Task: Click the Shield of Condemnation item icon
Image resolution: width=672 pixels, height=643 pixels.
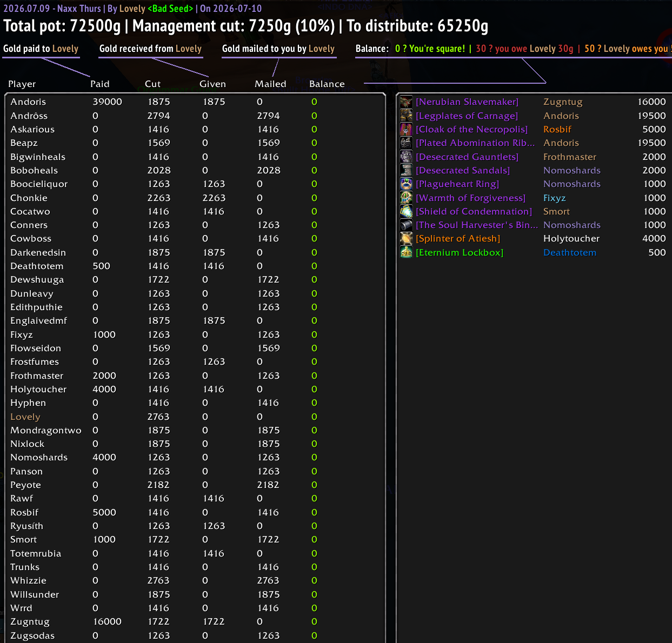Action: click(x=406, y=211)
